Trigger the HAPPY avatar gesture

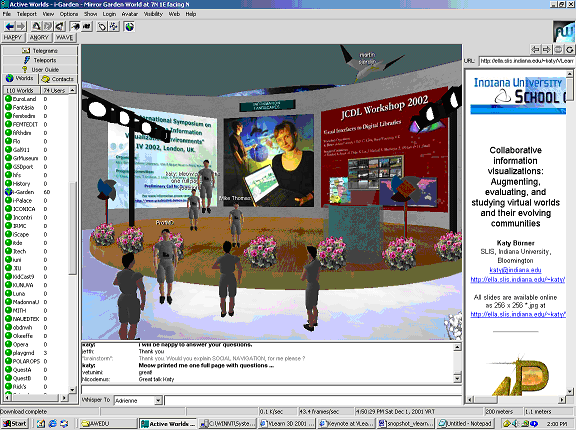(x=13, y=37)
